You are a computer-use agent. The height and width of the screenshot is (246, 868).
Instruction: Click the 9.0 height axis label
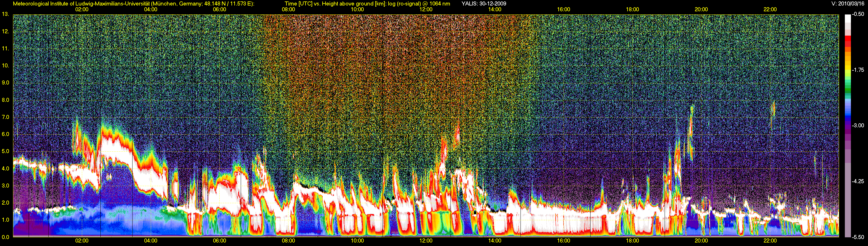point(5,82)
